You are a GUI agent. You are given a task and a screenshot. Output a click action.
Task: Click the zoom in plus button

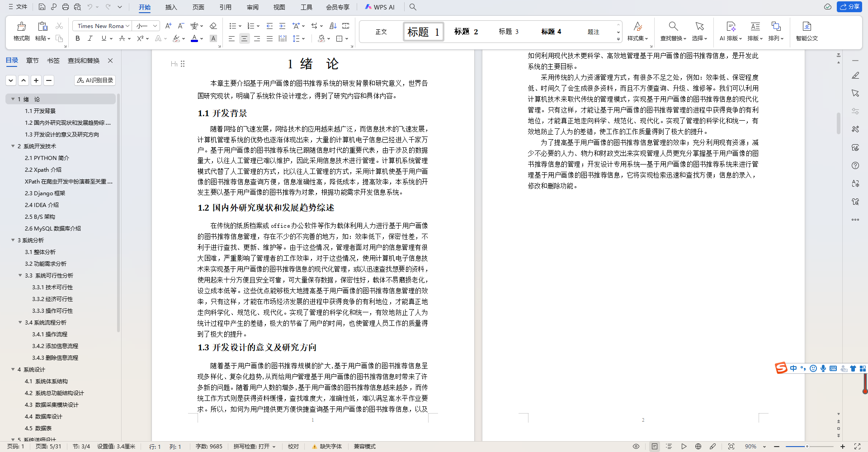coord(843,447)
